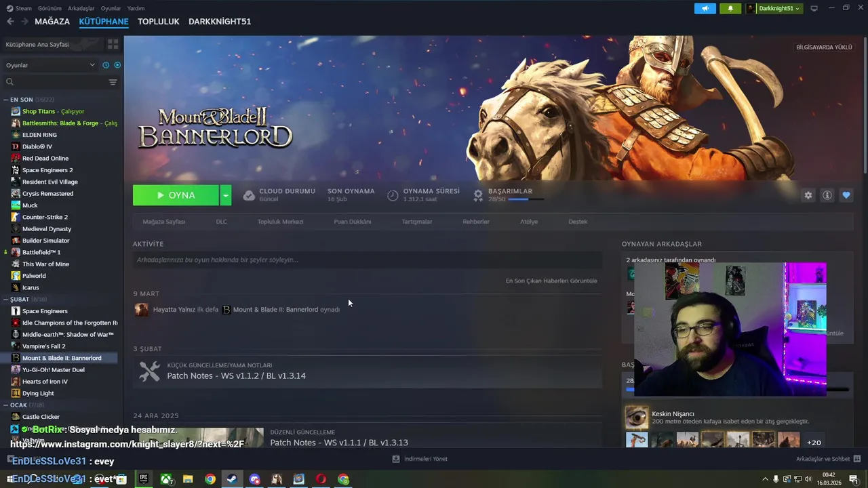Switch the library to grid view icon
This screenshot has width=868, height=488.
(x=113, y=44)
